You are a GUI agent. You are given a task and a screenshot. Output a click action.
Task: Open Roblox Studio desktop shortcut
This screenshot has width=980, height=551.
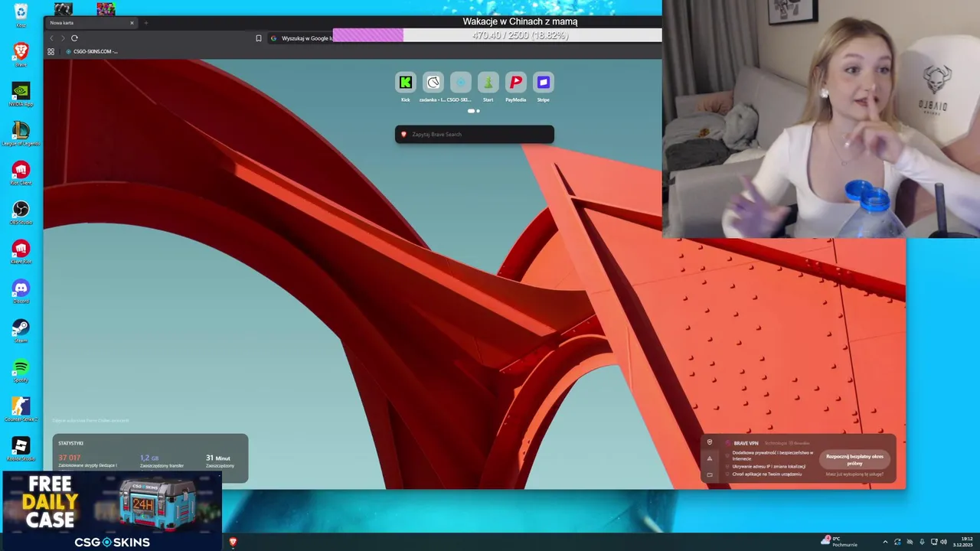pyautogui.click(x=21, y=448)
